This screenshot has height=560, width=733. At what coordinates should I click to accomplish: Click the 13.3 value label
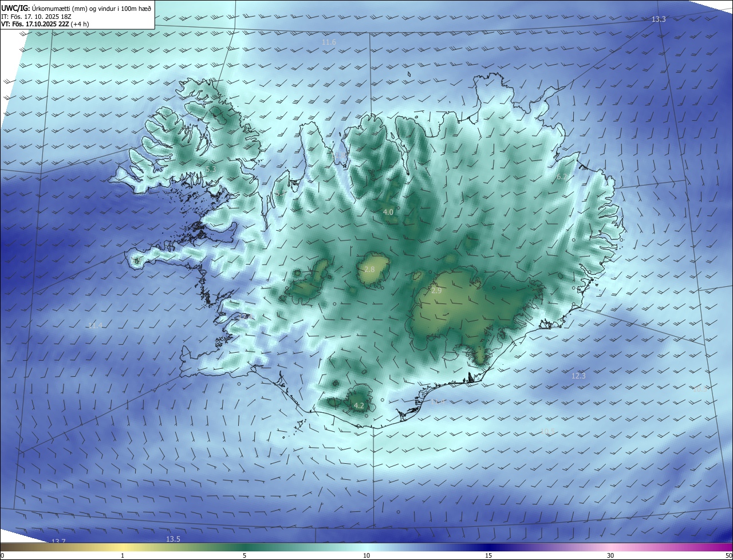click(659, 19)
